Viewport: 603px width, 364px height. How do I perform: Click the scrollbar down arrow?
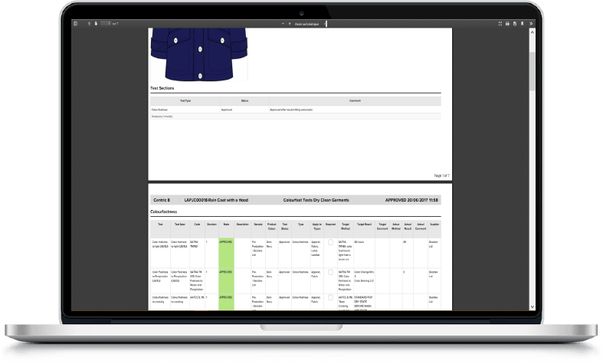tap(533, 307)
